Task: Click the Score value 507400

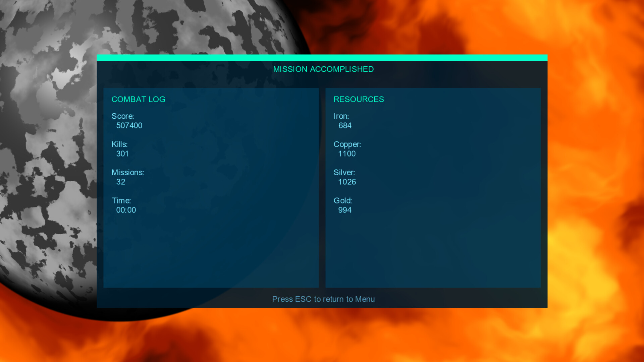Action: (x=129, y=126)
